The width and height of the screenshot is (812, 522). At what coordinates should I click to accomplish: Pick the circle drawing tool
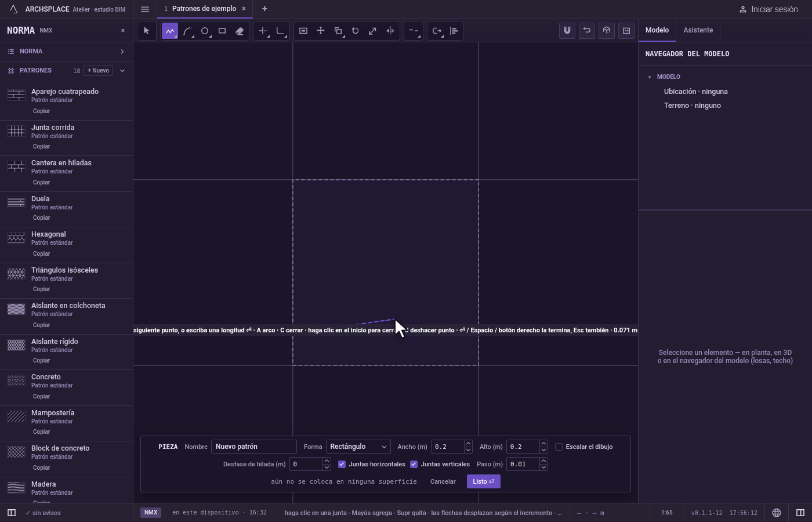(x=205, y=31)
